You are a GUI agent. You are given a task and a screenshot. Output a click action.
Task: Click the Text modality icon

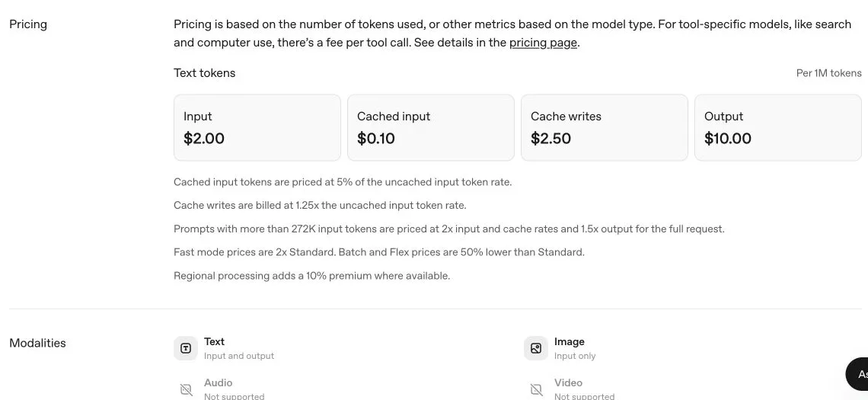tap(186, 348)
